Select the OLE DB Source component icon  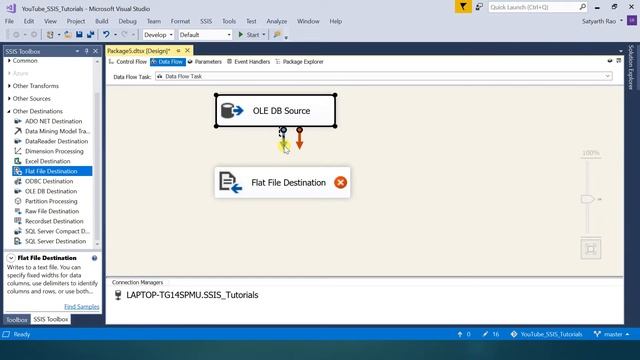232,111
